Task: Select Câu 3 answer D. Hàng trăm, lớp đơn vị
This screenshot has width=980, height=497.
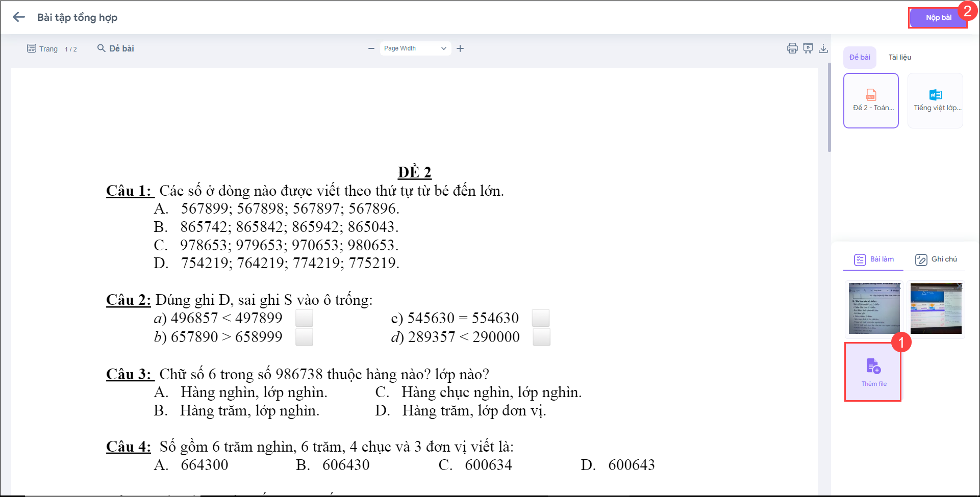Action: 461,411
